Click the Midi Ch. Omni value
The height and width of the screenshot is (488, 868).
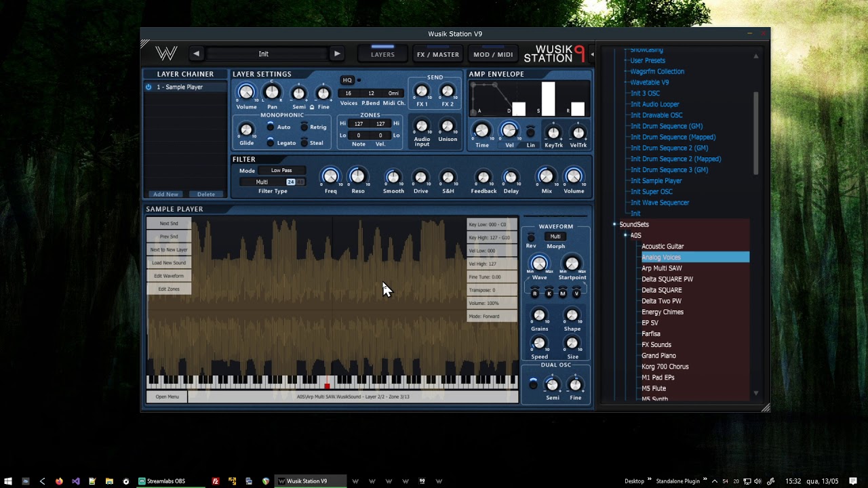pos(394,94)
